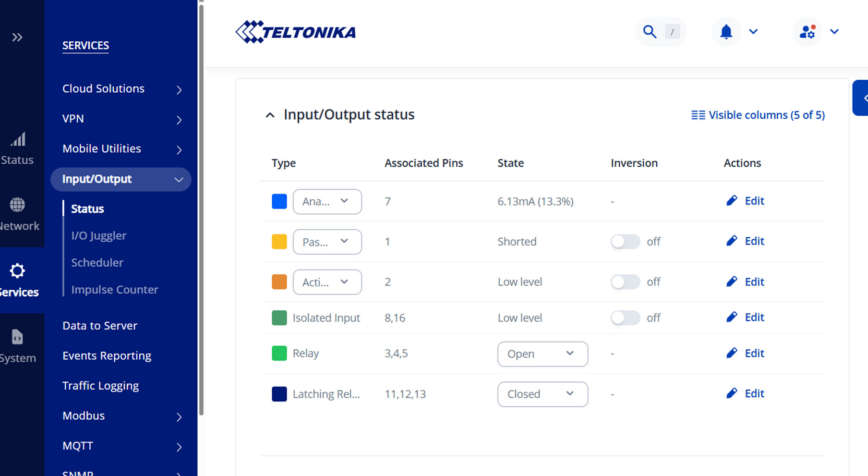The width and height of the screenshot is (868, 476).
Task: Click the user settings profile icon
Action: point(808,32)
